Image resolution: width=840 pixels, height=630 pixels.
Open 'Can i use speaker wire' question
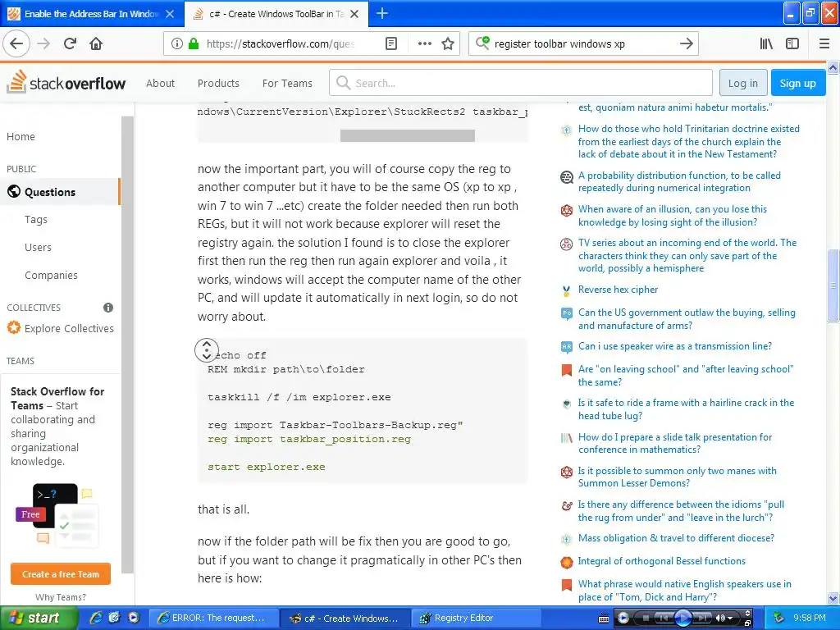pos(674,346)
